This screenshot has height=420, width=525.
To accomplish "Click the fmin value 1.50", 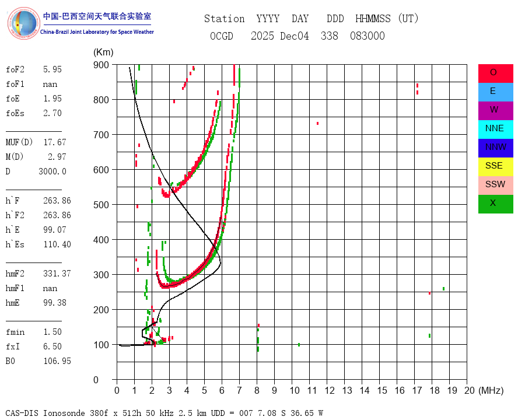I will pyautogui.click(x=52, y=332).
